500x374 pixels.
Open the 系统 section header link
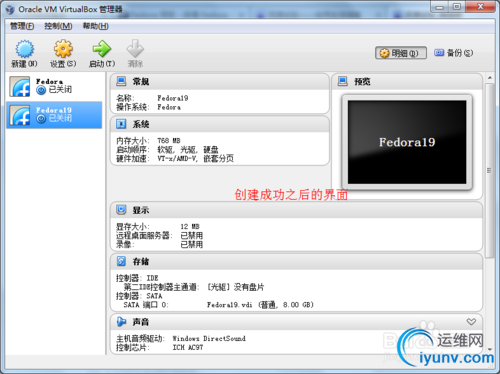pyautogui.click(x=141, y=124)
